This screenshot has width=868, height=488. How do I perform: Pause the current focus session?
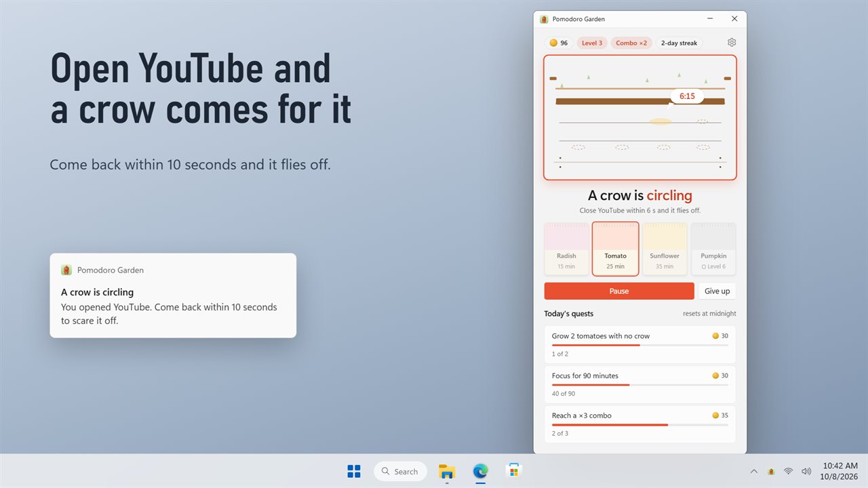(x=619, y=291)
